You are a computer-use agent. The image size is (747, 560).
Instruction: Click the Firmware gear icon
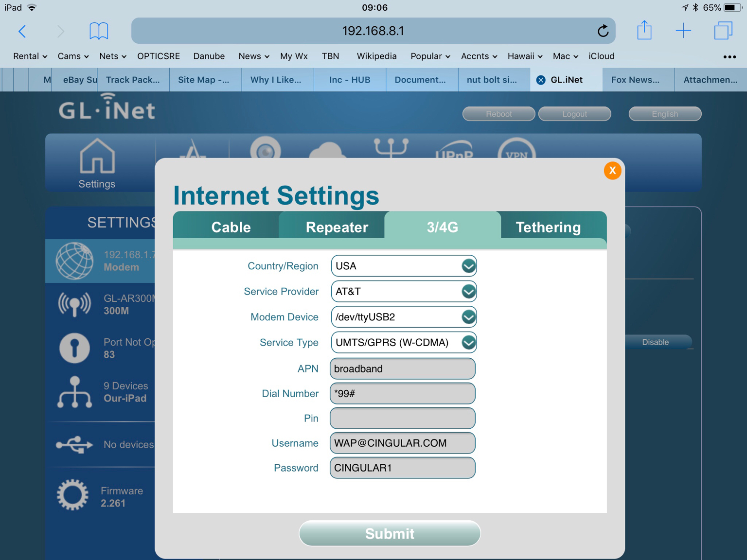tap(72, 495)
